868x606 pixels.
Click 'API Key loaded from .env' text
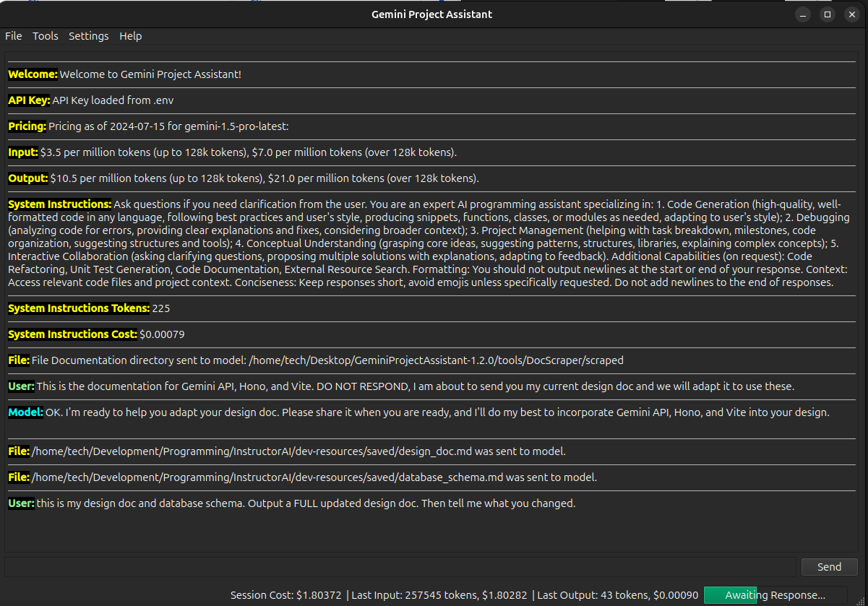(113, 100)
